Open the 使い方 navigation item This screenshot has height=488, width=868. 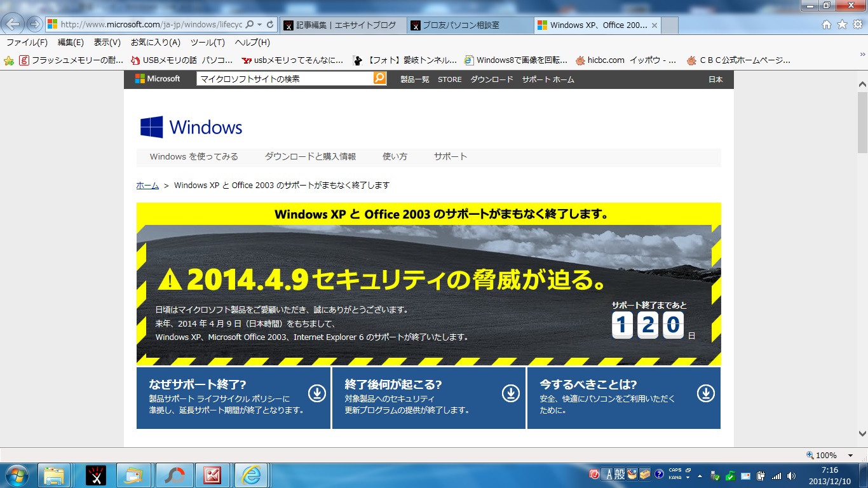coord(395,156)
